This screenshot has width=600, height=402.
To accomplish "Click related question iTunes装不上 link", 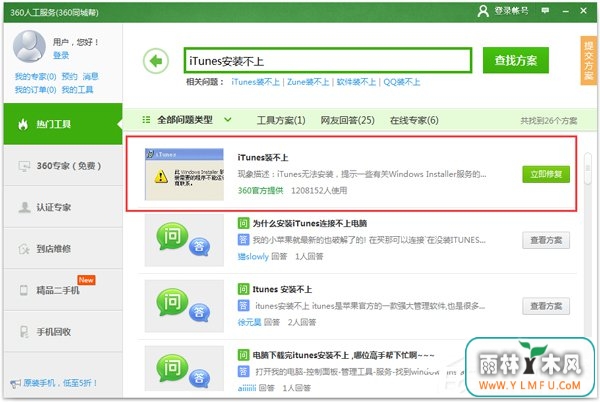I will pyautogui.click(x=256, y=82).
